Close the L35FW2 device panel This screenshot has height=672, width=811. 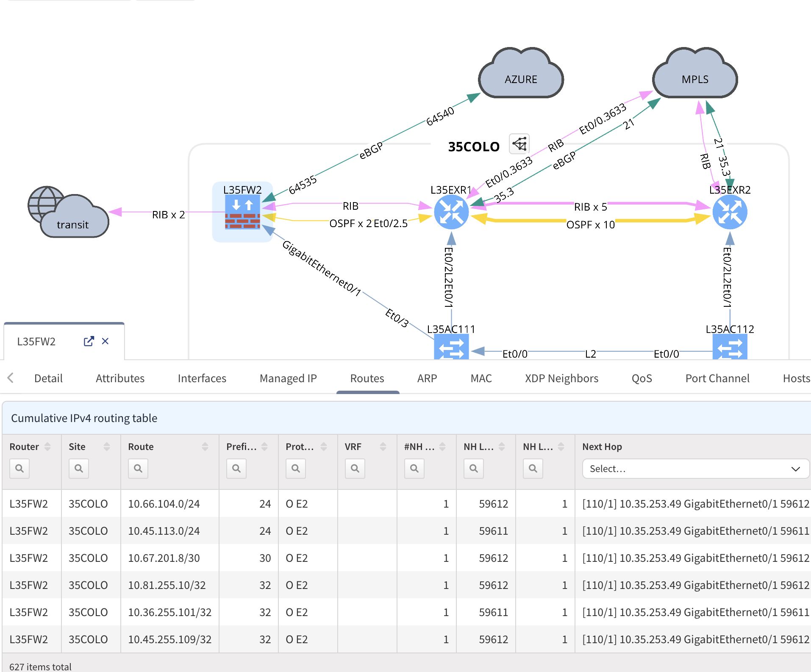106,342
